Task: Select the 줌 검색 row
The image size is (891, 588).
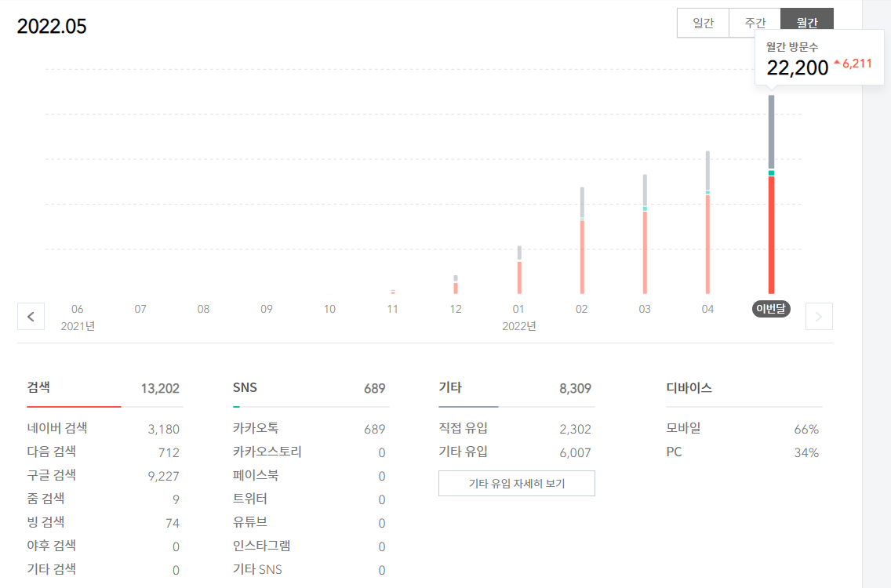Action: pyautogui.click(x=104, y=499)
